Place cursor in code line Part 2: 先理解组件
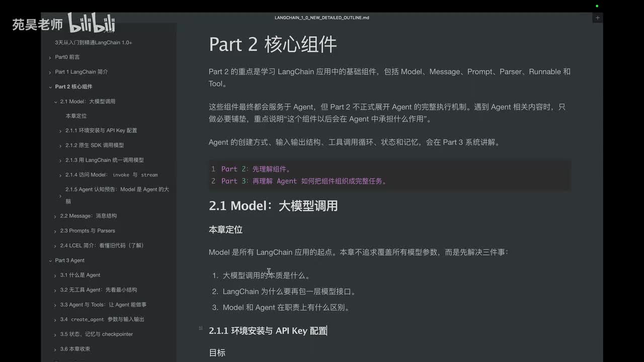Viewport: 644px width, 362px height. (256, 169)
